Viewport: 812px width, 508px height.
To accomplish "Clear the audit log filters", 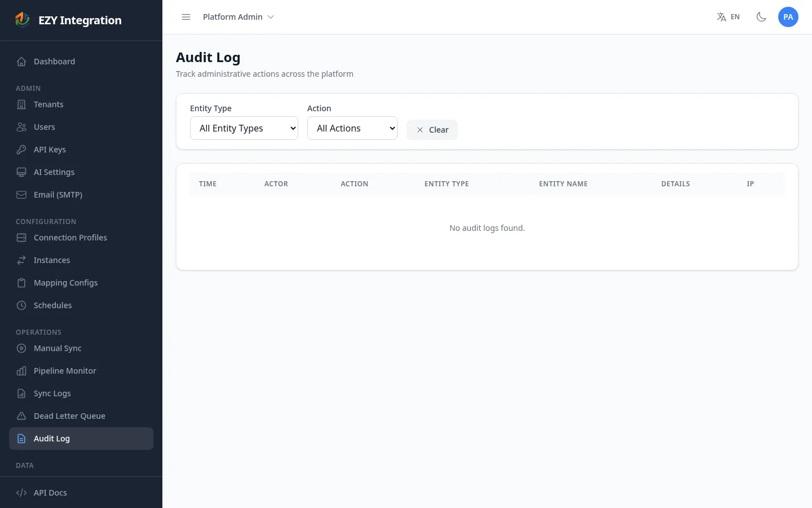I will click(432, 130).
